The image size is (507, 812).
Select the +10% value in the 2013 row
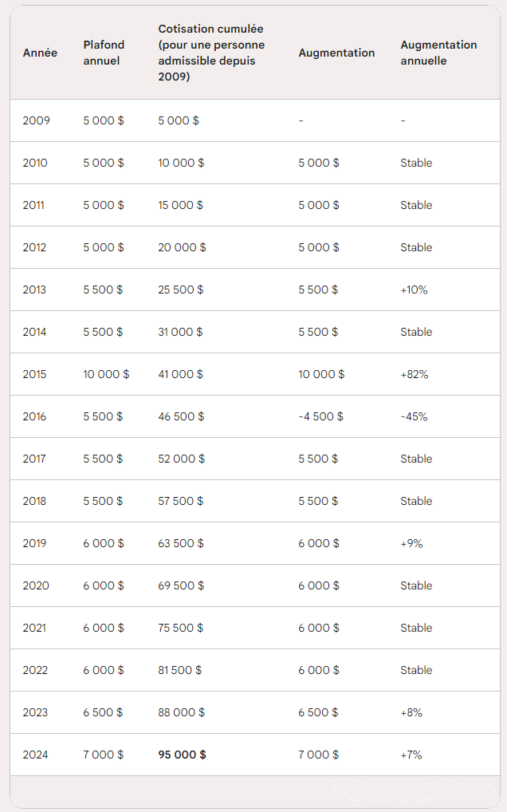point(414,290)
